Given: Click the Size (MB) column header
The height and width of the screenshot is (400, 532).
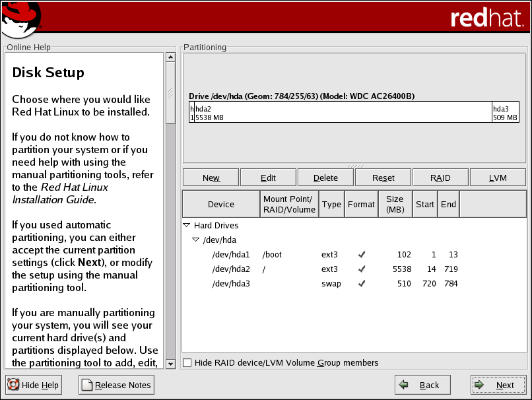Looking at the screenshot, I should pos(395,205).
